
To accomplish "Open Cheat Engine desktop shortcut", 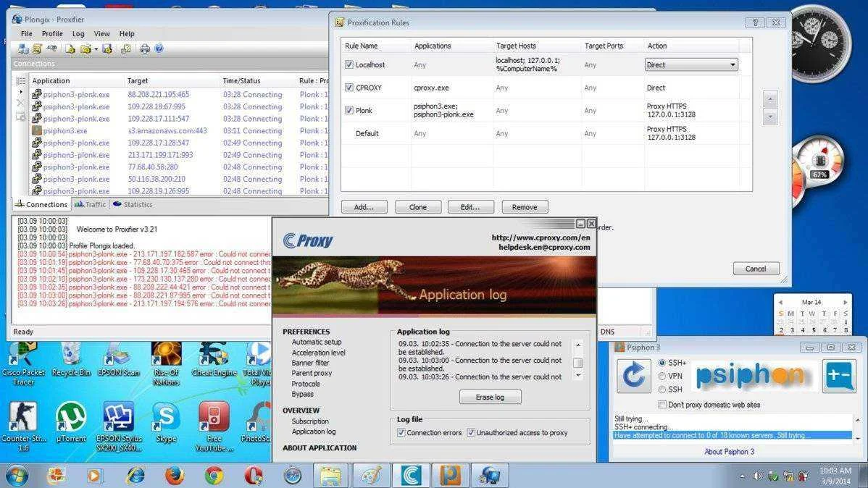I will pyautogui.click(x=214, y=359).
